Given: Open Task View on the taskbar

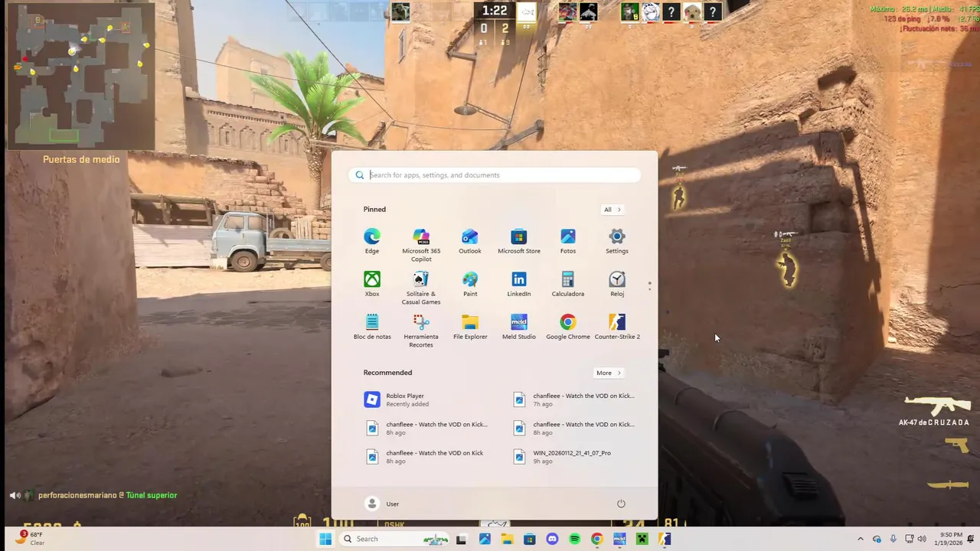Looking at the screenshot, I should coord(461,539).
